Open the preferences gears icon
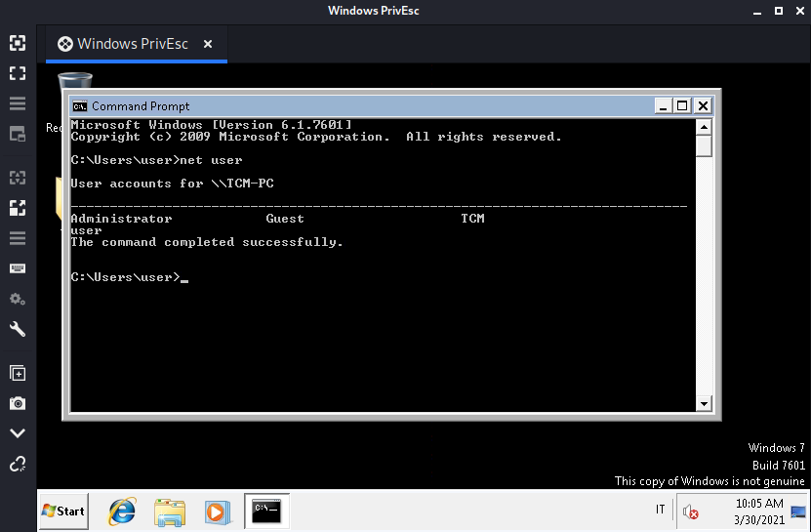811x532 pixels. pos(17,299)
